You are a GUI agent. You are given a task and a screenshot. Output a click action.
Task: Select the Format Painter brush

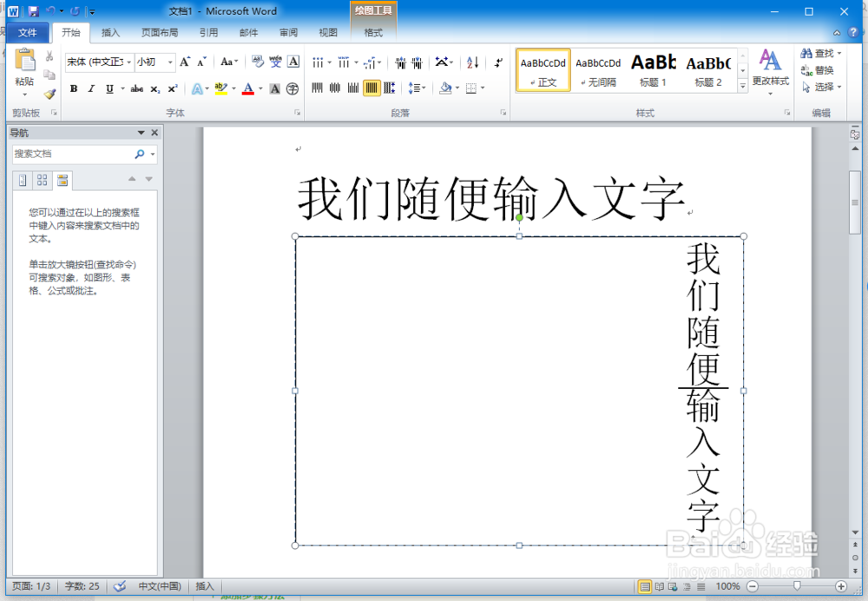(x=49, y=94)
